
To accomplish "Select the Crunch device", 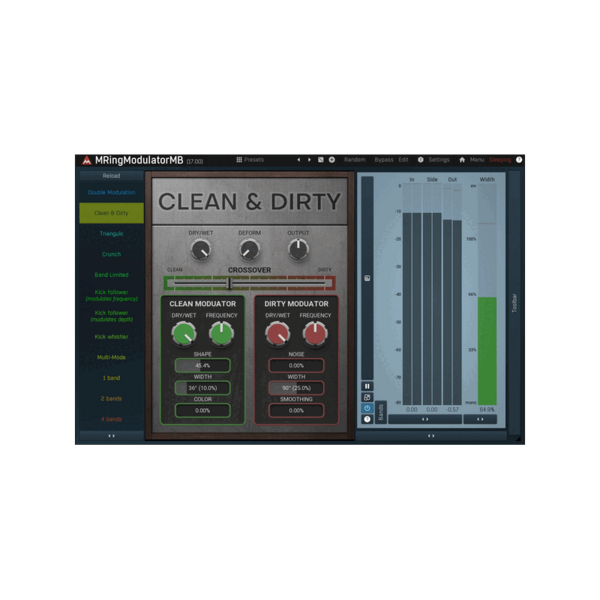I will click(x=111, y=254).
